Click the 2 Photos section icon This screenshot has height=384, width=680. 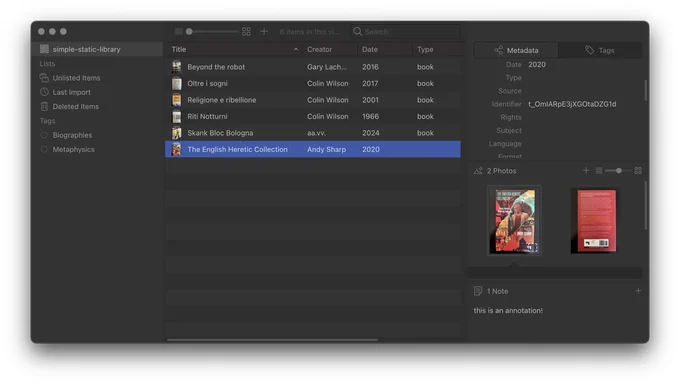click(478, 171)
